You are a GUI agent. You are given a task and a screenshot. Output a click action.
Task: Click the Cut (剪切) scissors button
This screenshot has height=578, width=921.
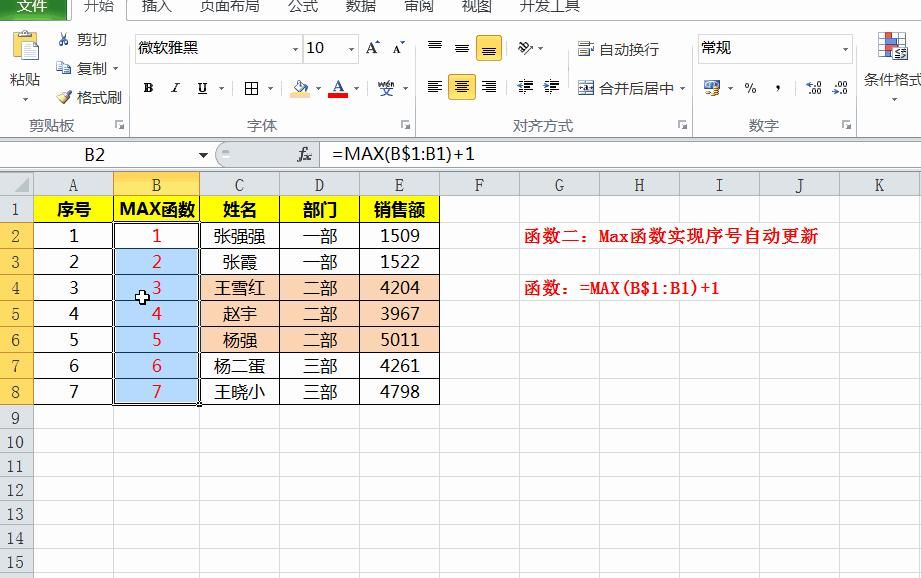tap(82, 39)
